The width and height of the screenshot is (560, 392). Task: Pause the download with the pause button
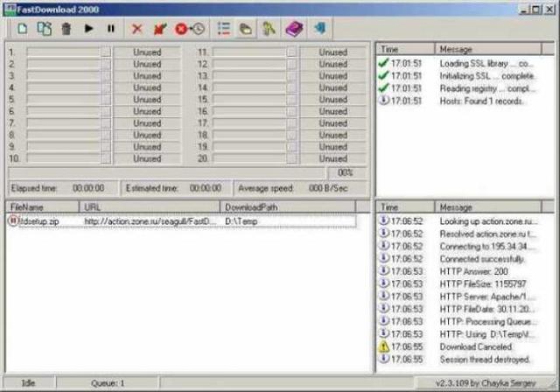pos(111,28)
